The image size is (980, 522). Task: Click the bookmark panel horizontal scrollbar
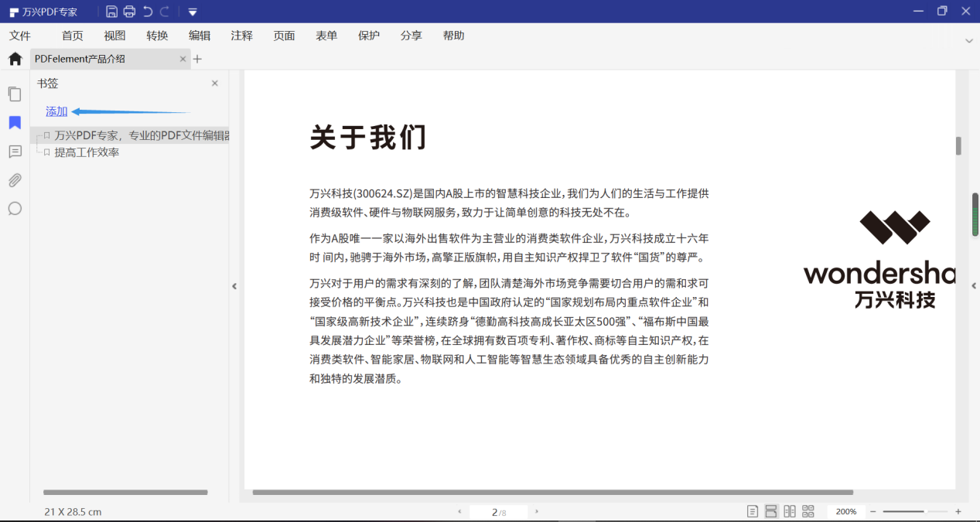pos(125,492)
